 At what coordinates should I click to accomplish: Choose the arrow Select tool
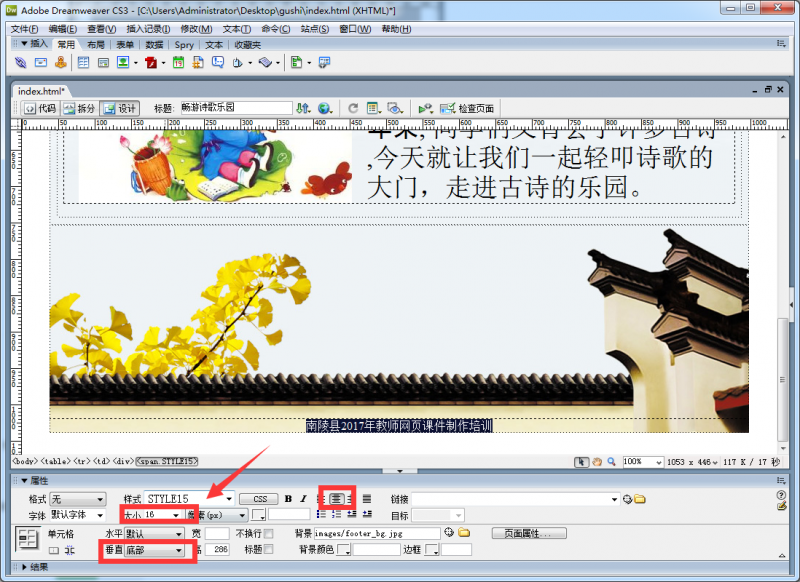pyautogui.click(x=581, y=462)
